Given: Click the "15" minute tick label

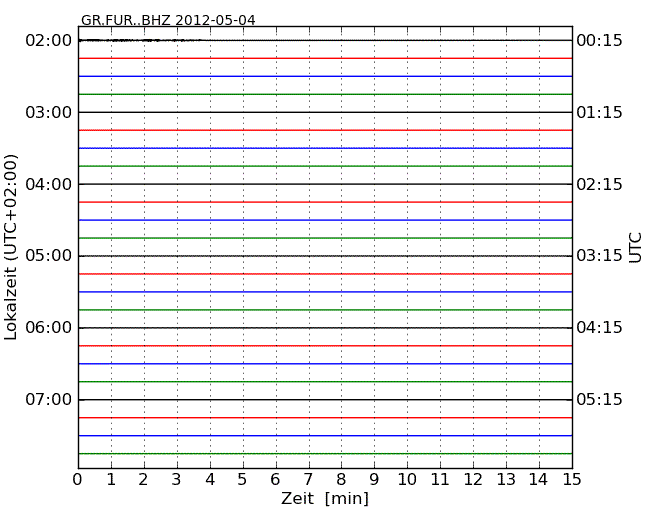Looking at the screenshot, I should click(x=572, y=479).
